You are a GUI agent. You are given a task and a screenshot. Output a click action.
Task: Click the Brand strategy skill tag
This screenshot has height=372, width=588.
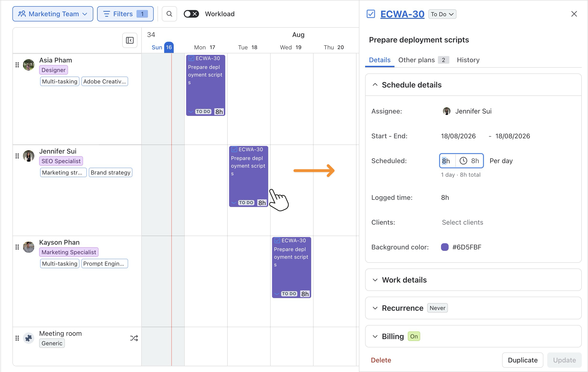click(x=110, y=172)
